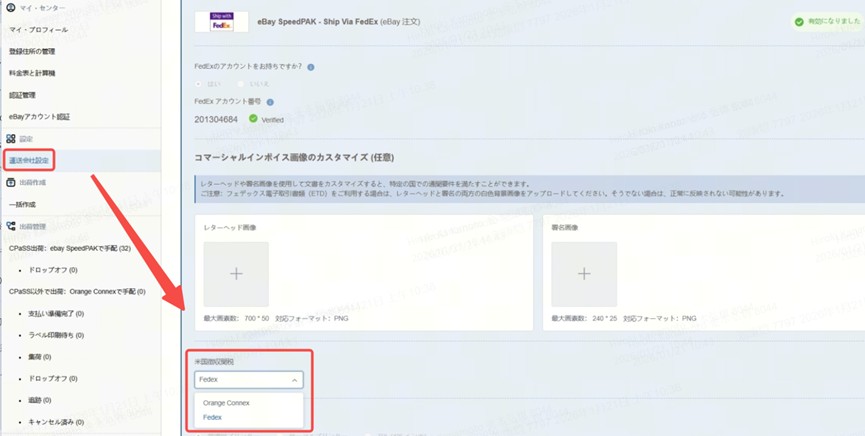Select the いいえ radio button
Viewport: 865px width, 436px height.
241,84
